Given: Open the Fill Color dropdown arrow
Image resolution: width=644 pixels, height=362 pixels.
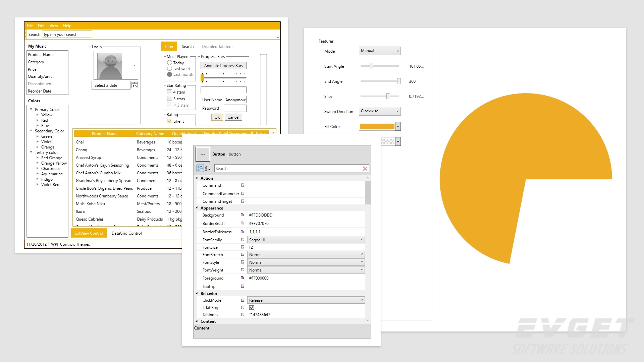Looking at the screenshot, I should pos(398,126).
